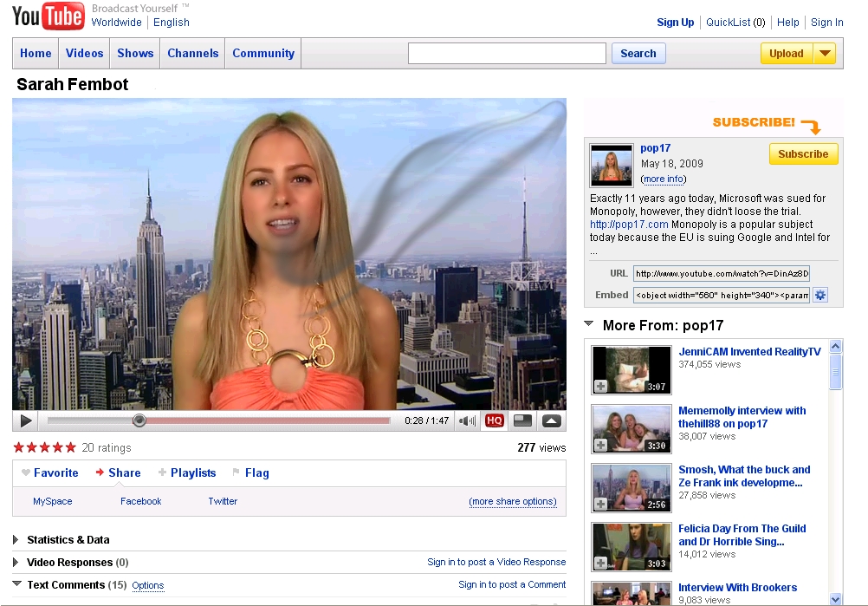Add JenniCAM video to QuickList plus icon
The width and height of the screenshot is (868, 606).
click(x=600, y=386)
